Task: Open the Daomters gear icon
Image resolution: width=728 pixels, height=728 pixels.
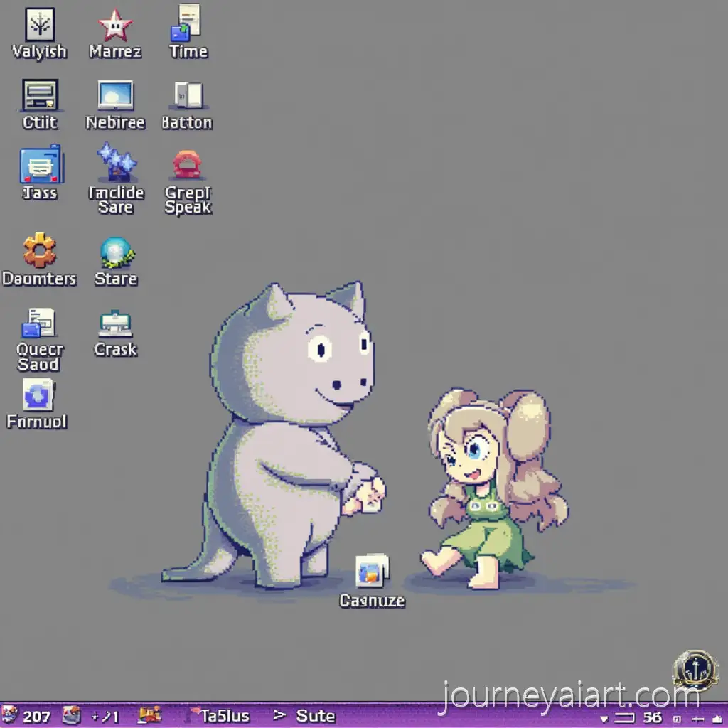Action: [39, 250]
